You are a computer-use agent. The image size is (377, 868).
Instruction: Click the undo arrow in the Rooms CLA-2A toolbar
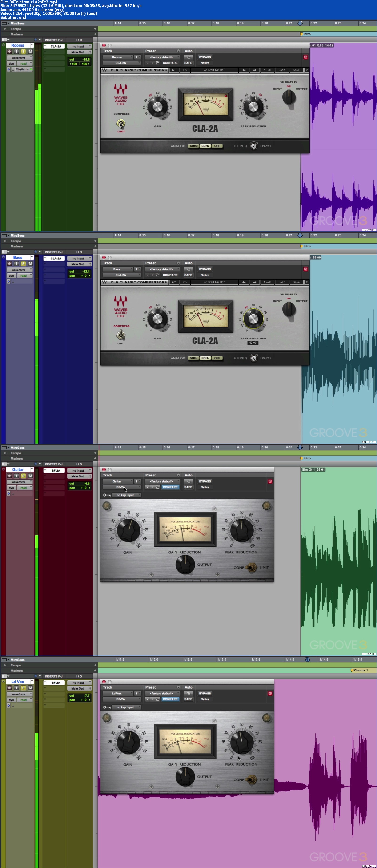click(174, 70)
